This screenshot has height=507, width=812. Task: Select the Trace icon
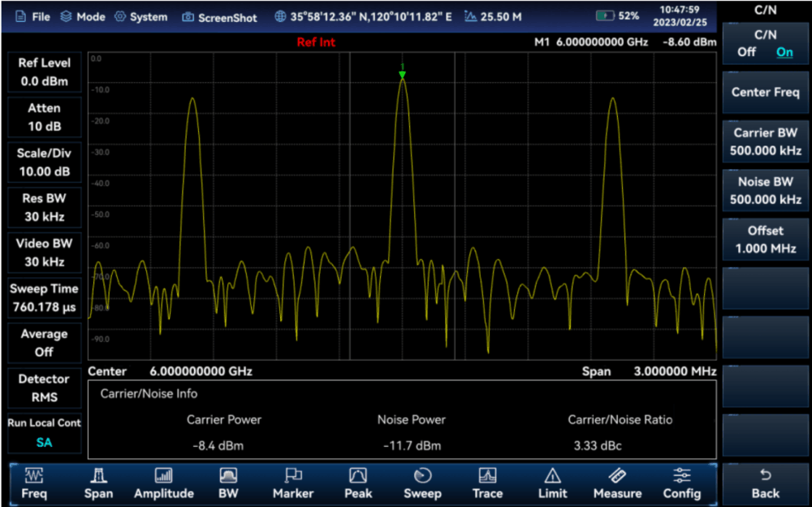coord(487,476)
